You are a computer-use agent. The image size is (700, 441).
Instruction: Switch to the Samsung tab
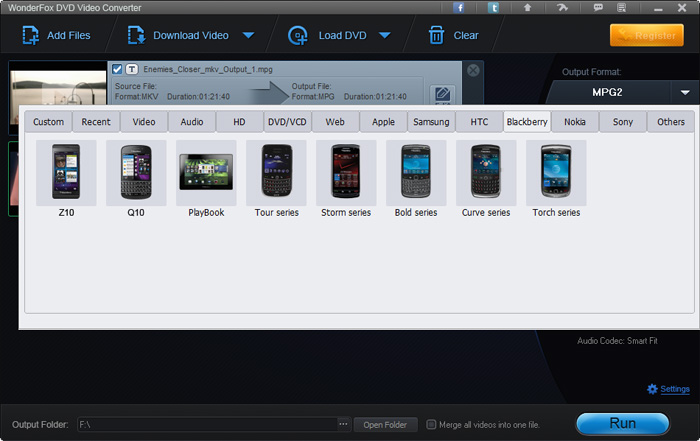point(431,122)
